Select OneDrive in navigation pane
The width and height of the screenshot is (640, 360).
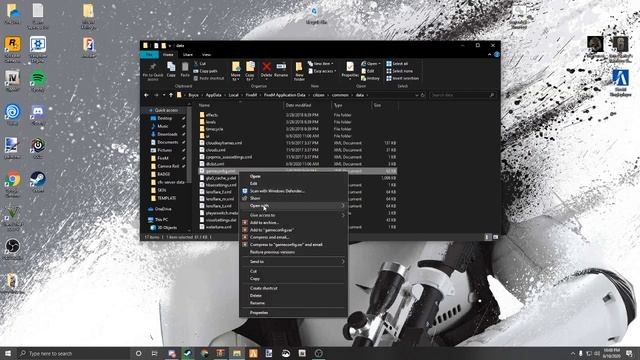pos(163,209)
